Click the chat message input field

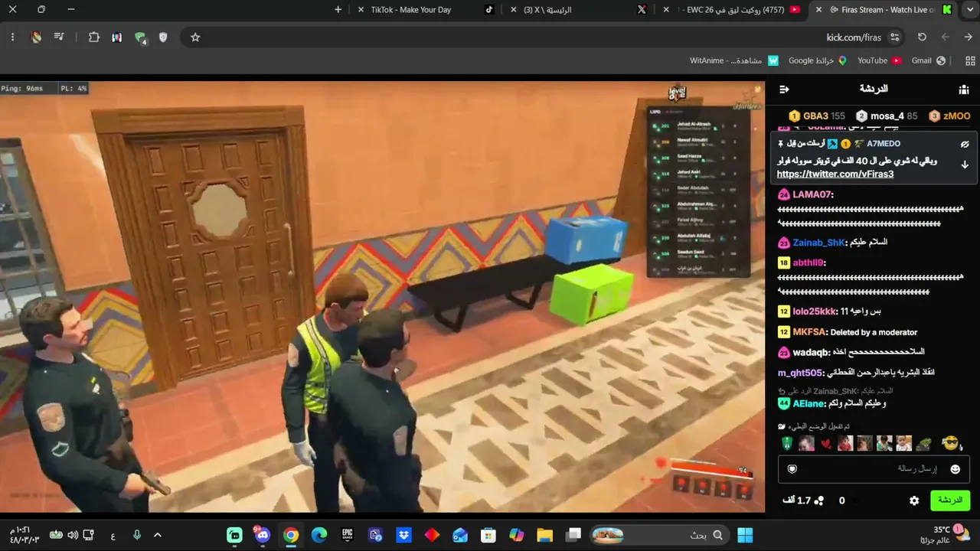click(874, 469)
